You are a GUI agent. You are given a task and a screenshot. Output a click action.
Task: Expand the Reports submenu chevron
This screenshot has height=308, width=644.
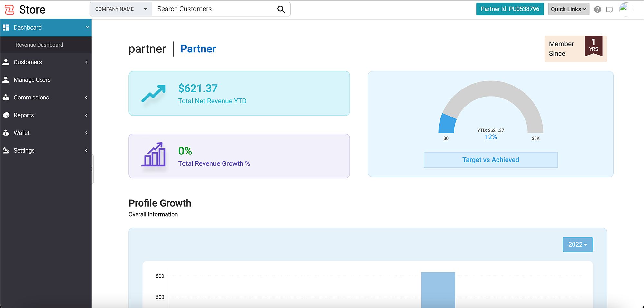click(x=86, y=115)
